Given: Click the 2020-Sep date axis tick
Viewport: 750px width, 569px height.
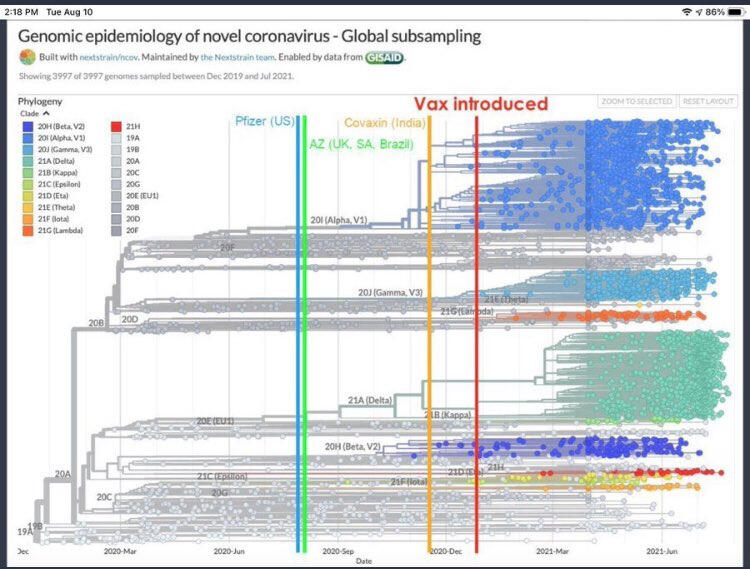Looking at the screenshot, I should [x=339, y=551].
